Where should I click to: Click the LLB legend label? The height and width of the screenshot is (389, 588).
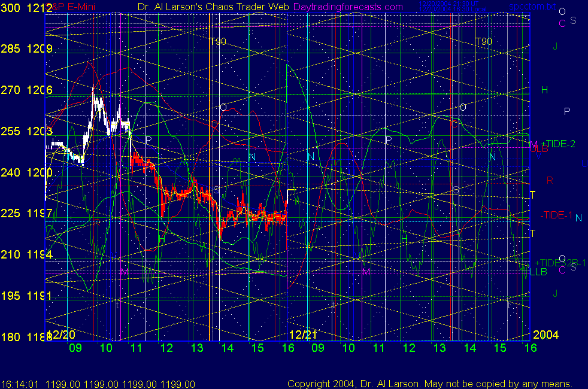[538, 272]
